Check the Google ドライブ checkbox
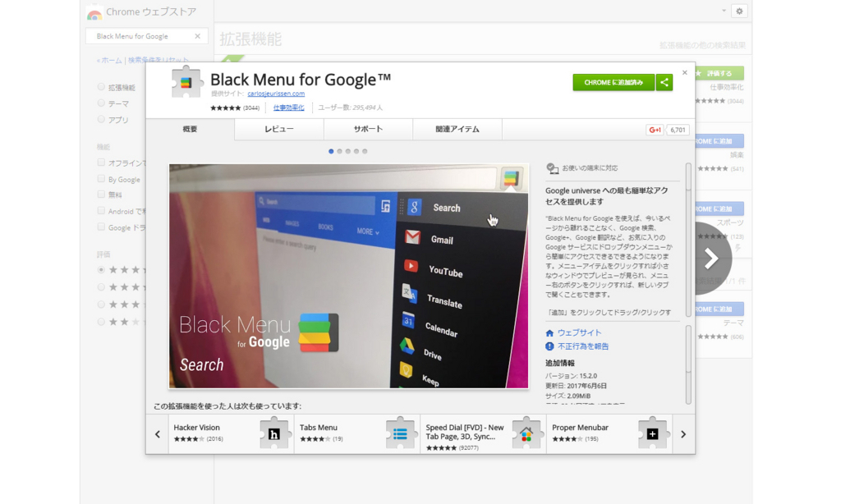Screen dimensions: 841x504 click(101, 227)
